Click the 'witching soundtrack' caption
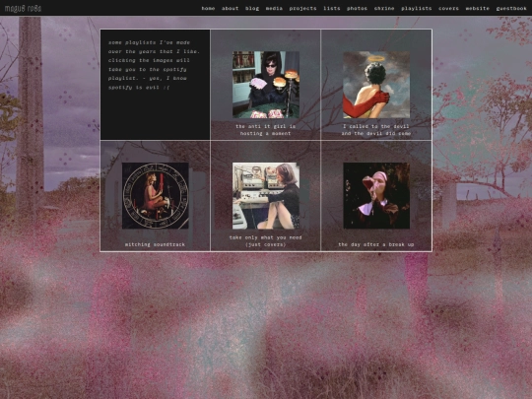 click(x=155, y=244)
